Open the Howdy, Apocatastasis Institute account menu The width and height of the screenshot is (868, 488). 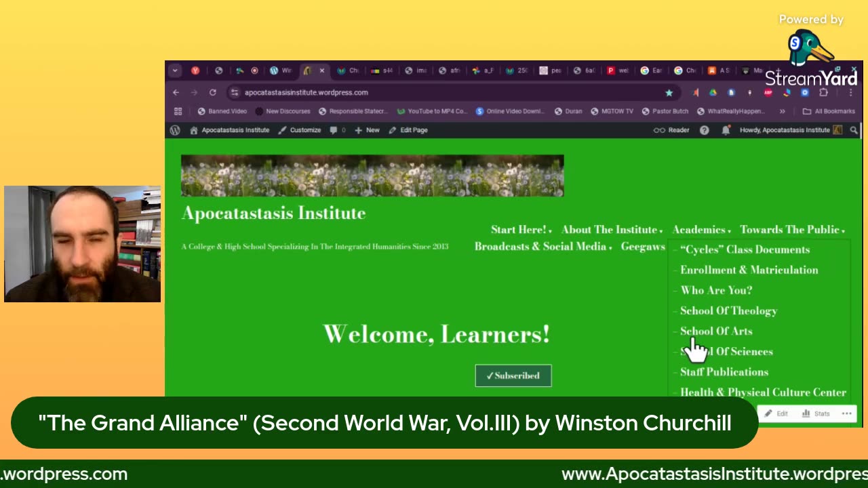791,130
